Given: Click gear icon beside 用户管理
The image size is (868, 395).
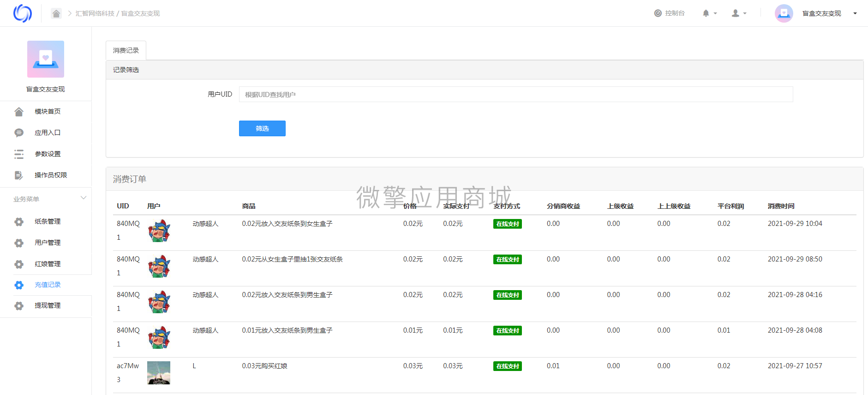Looking at the screenshot, I should click(x=19, y=243).
